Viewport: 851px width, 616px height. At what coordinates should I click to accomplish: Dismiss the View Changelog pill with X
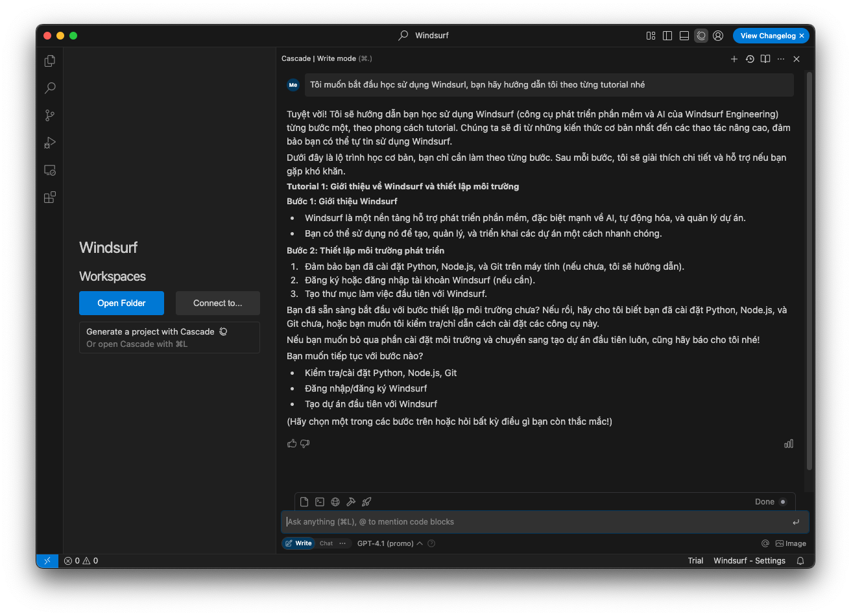coord(802,36)
